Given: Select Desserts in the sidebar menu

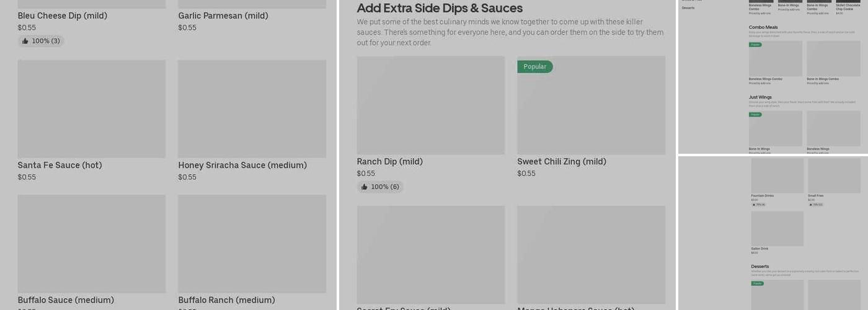Looking at the screenshot, I should pyautogui.click(x=688, y=8).
